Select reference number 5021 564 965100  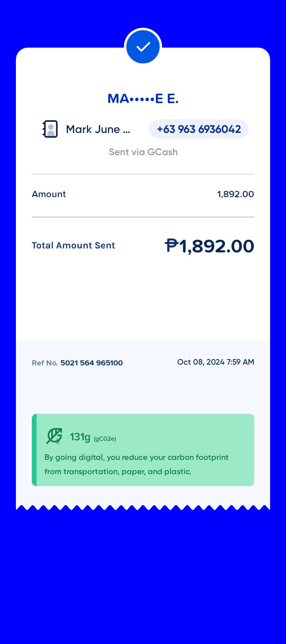click(91, 363)
